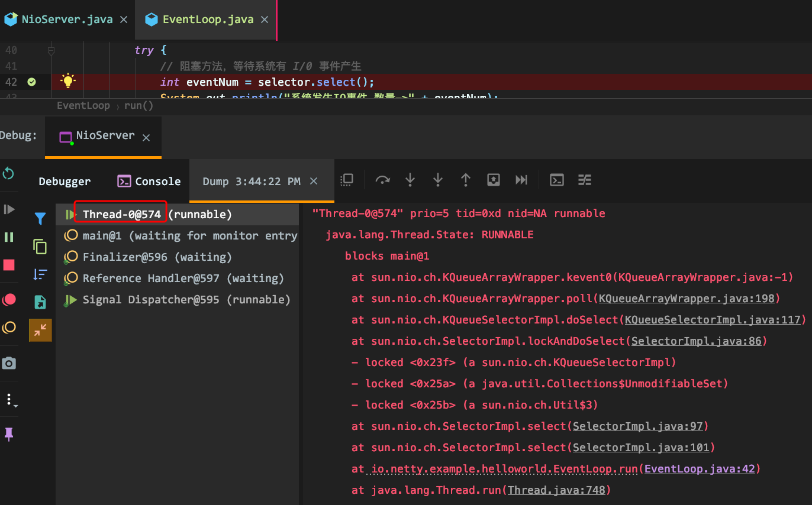
Task: Export the thread dump to a file
Action: click(40, 302)
